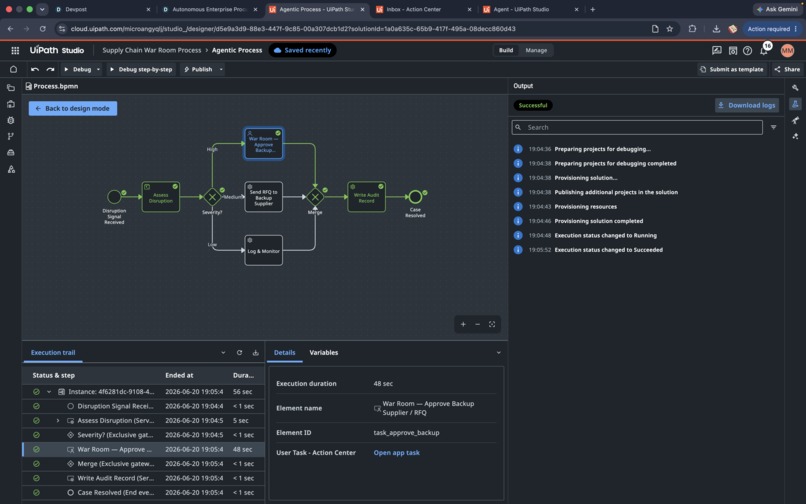Image resolution: width=806 pixels, height=504 pixels.
Task: Open the source control branch icon in sidebar
Action: coord(11,136)
